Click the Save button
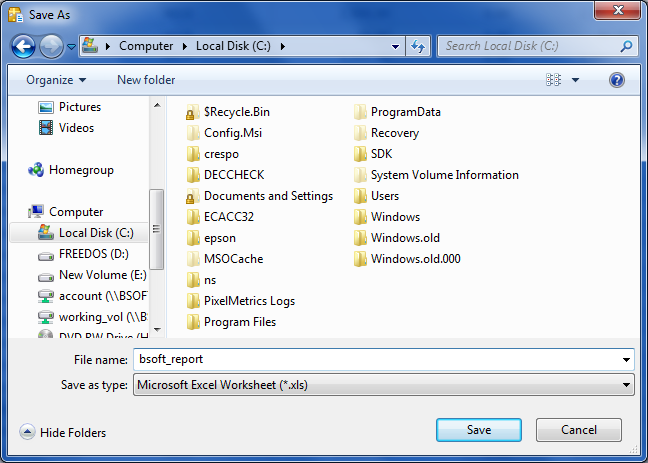 (478, 430)
